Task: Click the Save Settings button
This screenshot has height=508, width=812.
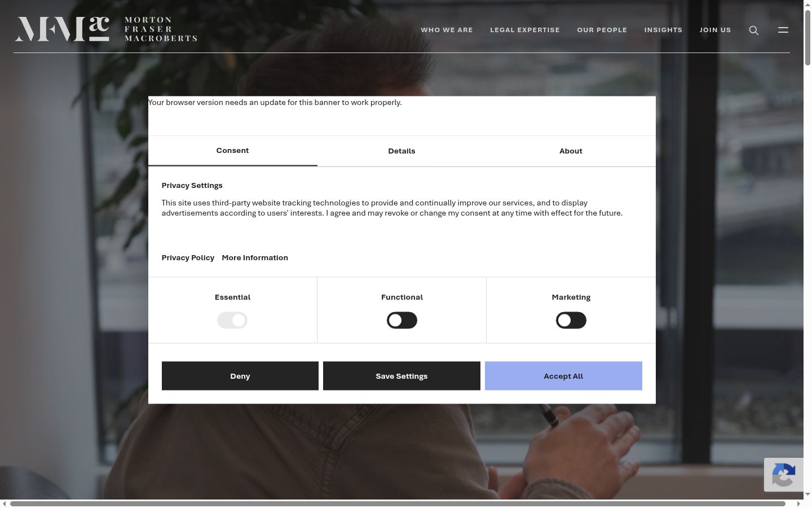Action: [x=401, y=376]
